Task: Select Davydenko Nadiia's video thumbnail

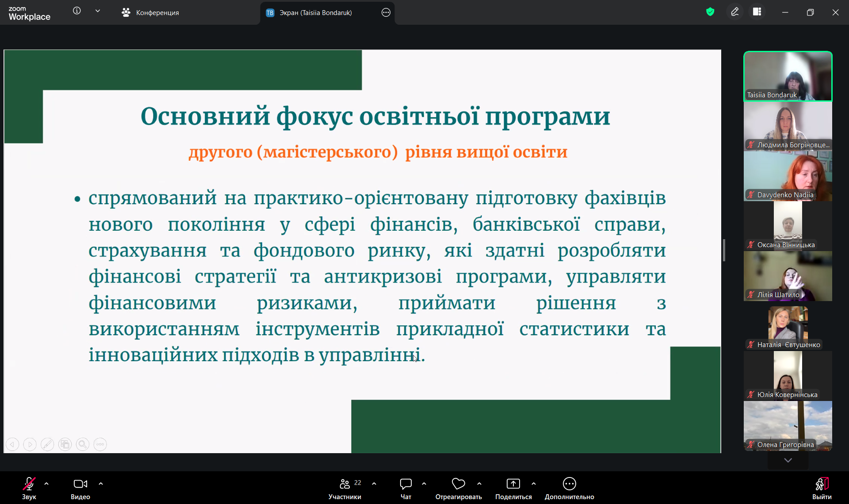Action: [788, 176]
